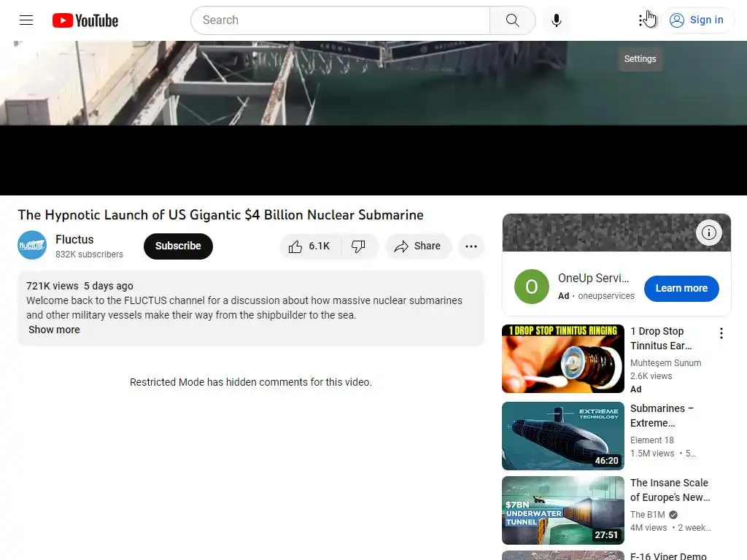Open Fluctus channel avatar

[32, 245]
